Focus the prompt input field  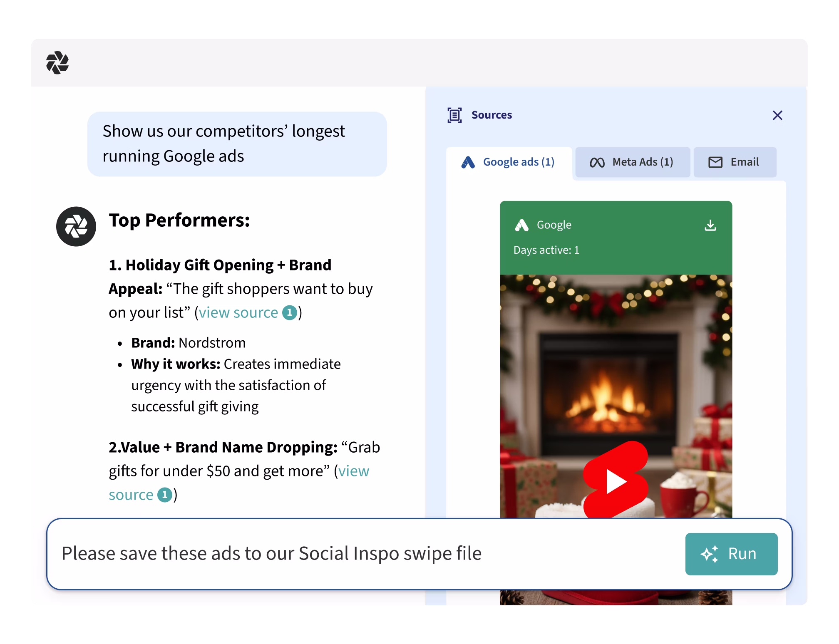[x=333, y=554]
